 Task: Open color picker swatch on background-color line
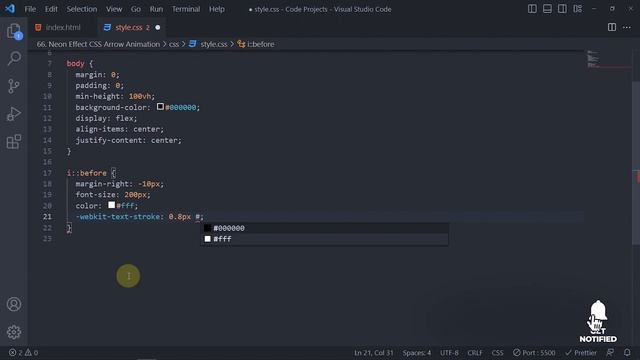click(x=160, y=107)
